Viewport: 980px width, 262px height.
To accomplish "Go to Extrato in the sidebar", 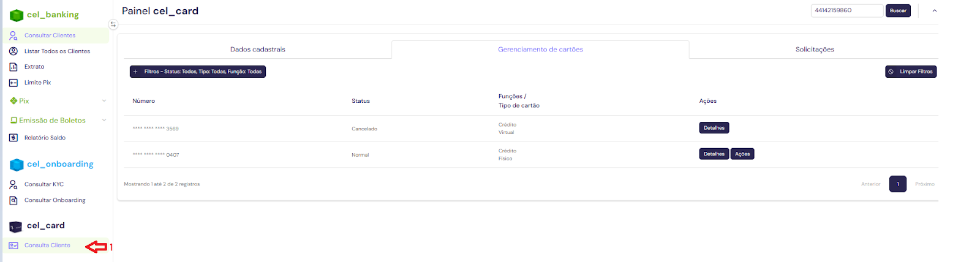I will click(34, 67).
